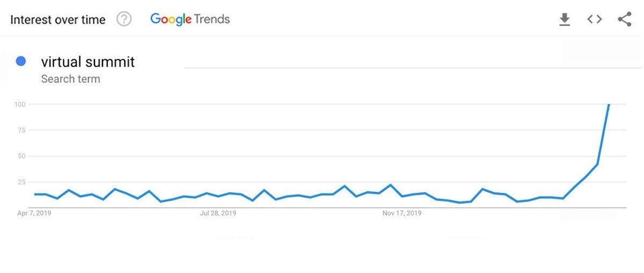Click the 25 y-axis label
Viewport: 644px width, 273px height.
tap(21, 182)
